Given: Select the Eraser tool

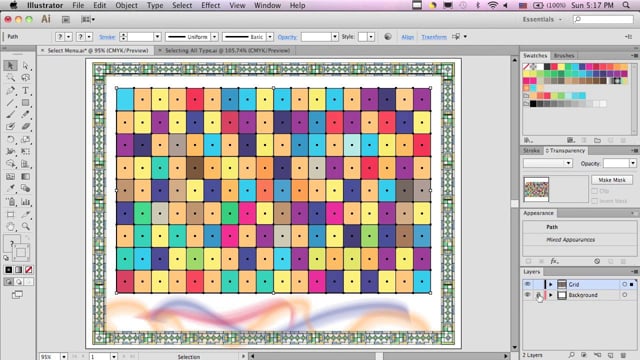Looking at the screenshot, I should click(26, 127).
